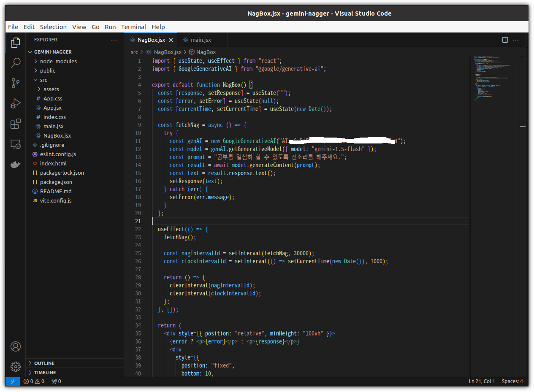
Task: Click line number 21 in the gutter
Action: 138,221
